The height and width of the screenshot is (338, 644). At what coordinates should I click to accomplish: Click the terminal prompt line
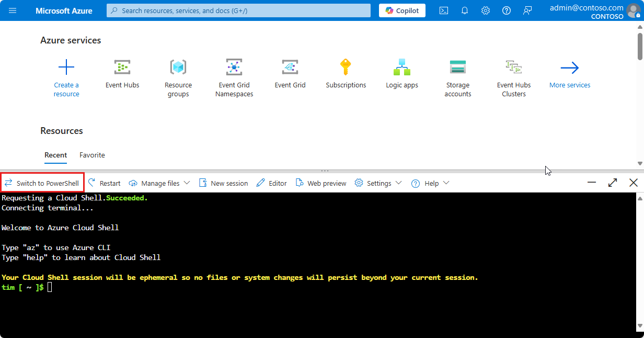[27, 287]
